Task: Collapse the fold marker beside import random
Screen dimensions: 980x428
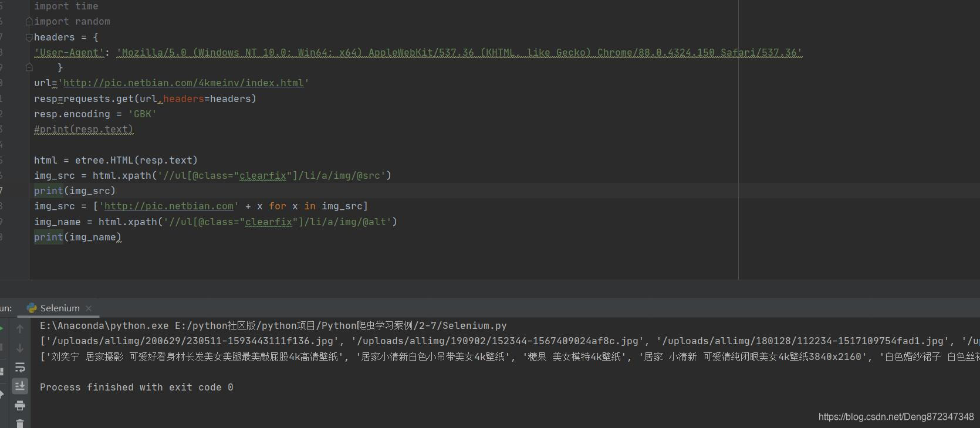Action: pos(29,22)
